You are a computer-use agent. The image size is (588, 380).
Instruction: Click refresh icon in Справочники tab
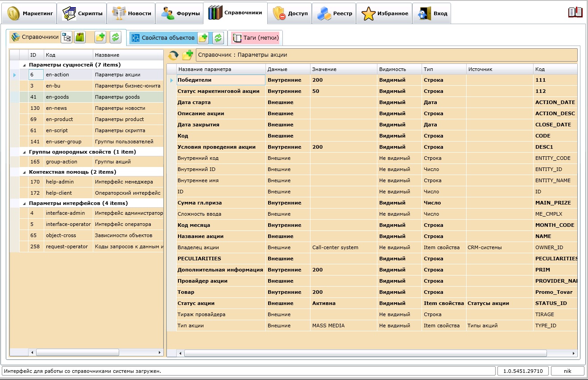point(116,38)
